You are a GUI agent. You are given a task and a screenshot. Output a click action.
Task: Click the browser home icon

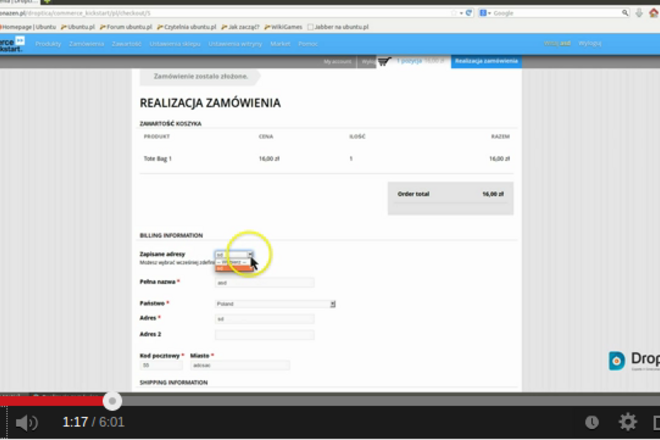coord(654,13)
